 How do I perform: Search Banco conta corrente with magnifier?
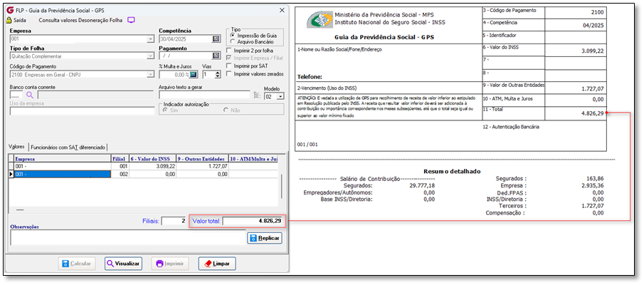click(30, 95)
